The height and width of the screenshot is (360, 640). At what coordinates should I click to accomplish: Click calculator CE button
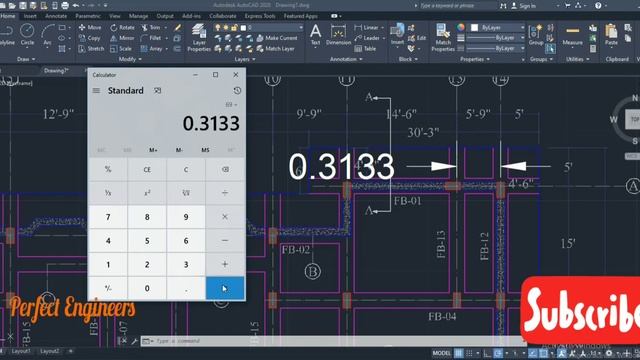click(147, 169)
